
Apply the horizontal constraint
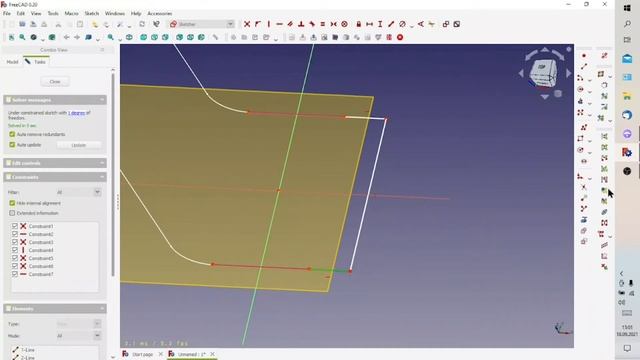point(280,24)
